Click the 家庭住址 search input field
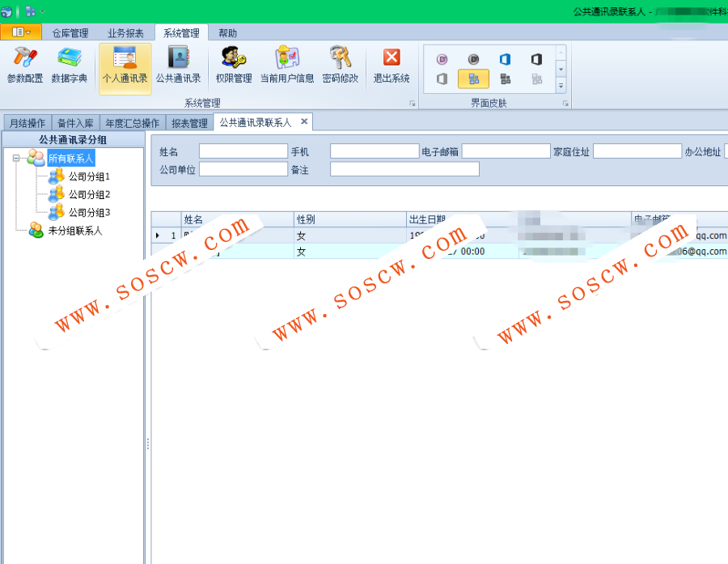Image resolution: width=728 pixels, height=564 pixels. [637, 151]
